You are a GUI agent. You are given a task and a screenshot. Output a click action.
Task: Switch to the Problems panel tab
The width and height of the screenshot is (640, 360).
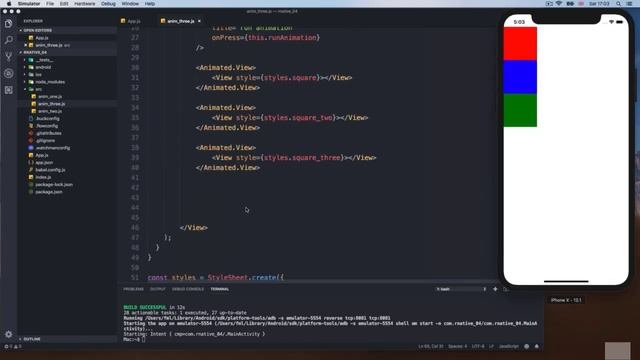[133, 289]
